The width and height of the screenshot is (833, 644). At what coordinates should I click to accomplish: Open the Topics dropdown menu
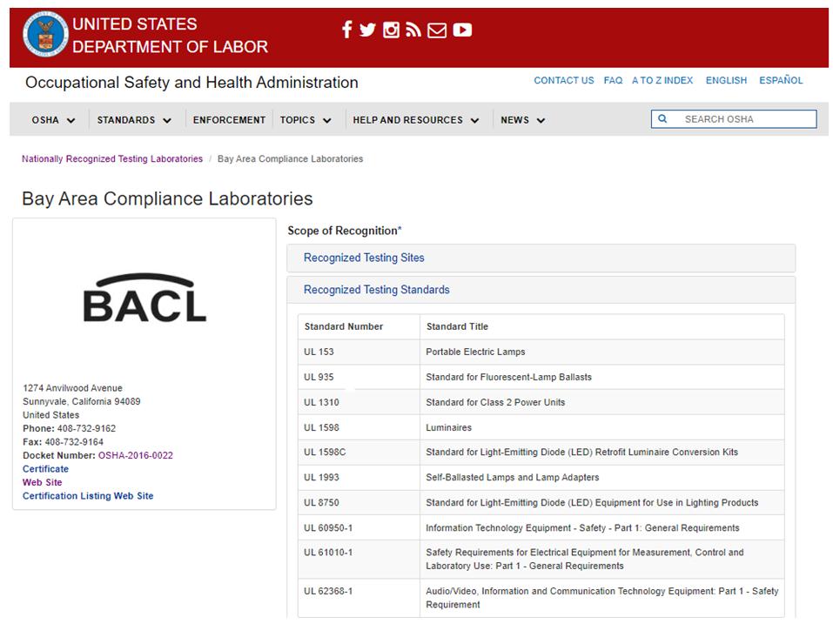pyautogui.click(x=306, y=120)
